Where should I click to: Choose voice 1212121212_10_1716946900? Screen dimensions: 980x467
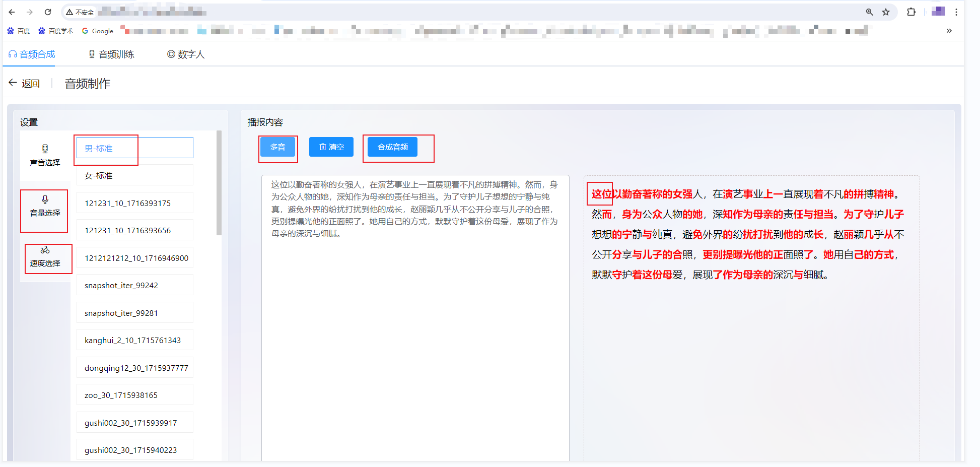135,258
